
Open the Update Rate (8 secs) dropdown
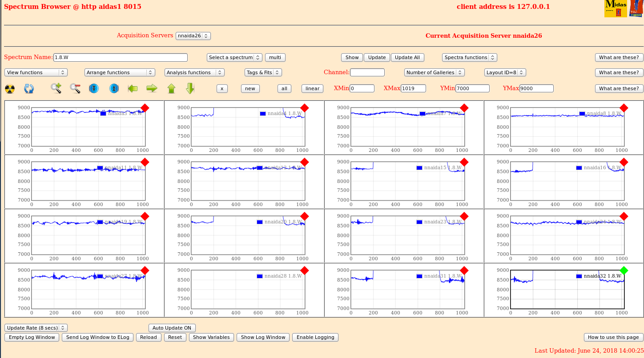point(36,328)
